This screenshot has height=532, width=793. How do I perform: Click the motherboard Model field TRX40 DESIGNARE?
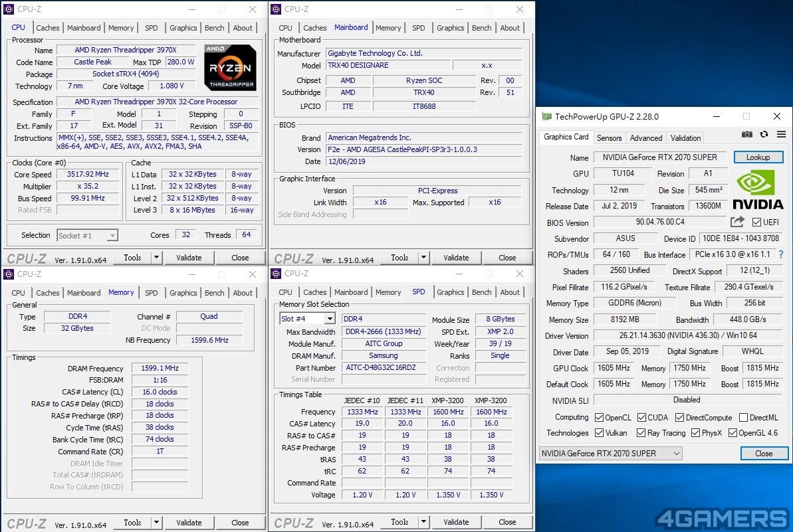388,65
